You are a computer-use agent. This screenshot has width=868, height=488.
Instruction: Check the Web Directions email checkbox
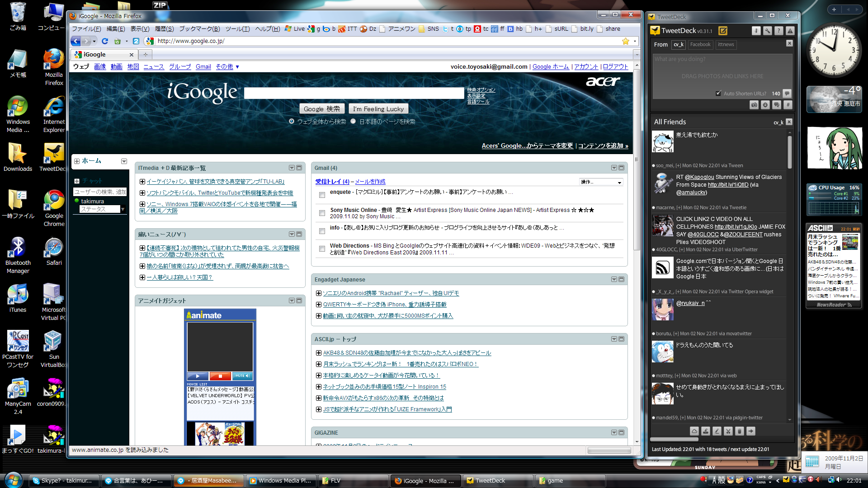pos(322,249)
